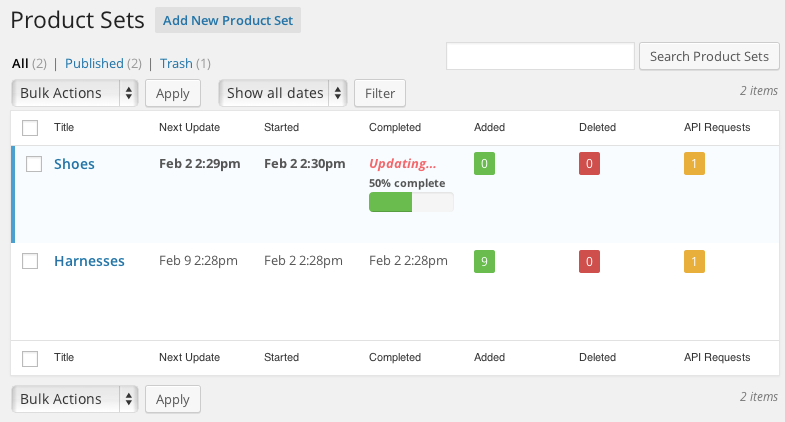This screenshot has height=422, width=785.
Task: Click the green Added badge for Harnesses
Action: [485, 261]
